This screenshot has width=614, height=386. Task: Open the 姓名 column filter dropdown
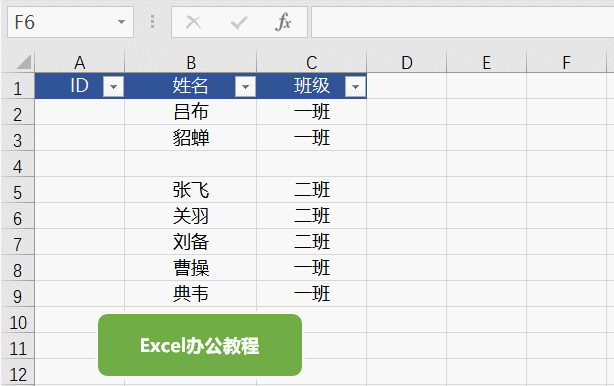(246, 87)
